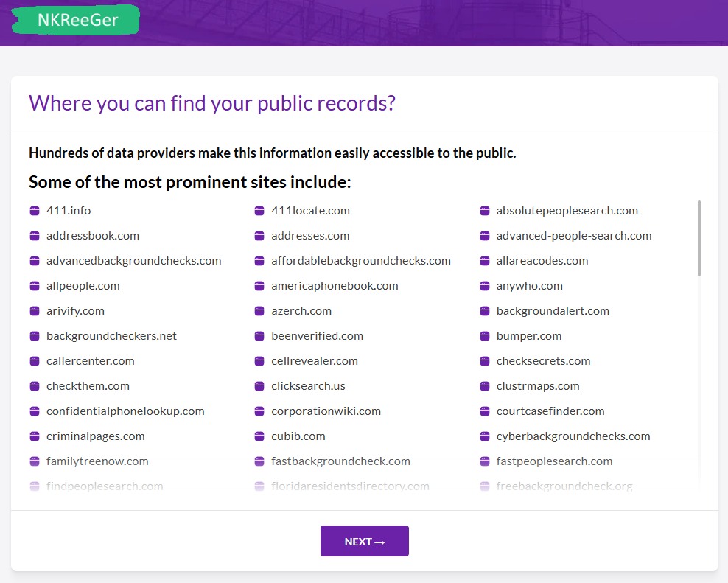Click the icon next to 411locate.com

click(x=259, y=211)
